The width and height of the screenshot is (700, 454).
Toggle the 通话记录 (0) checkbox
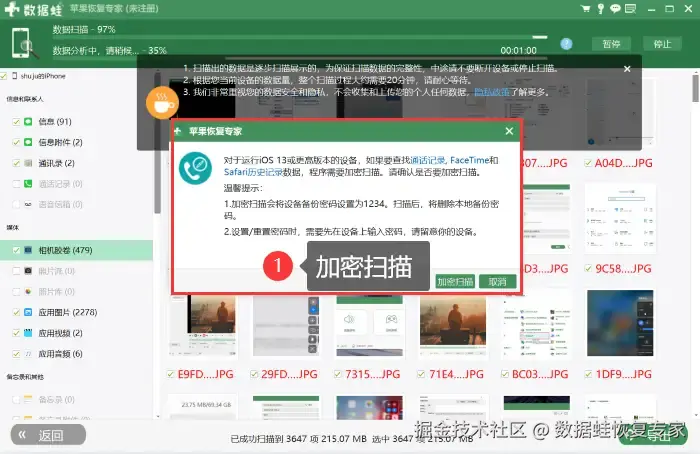(16, 183)
